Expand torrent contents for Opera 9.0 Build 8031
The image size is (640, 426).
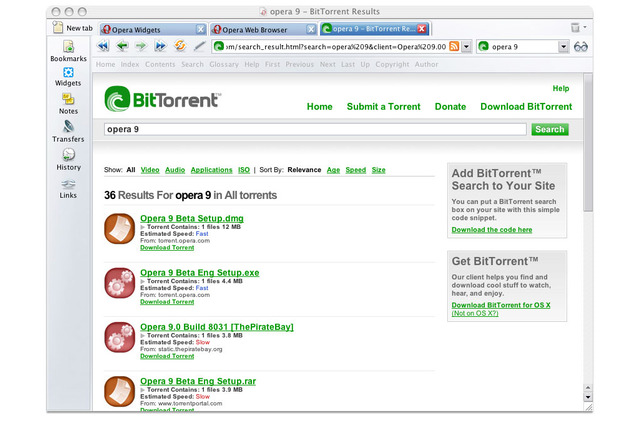(x=142, y=335)
